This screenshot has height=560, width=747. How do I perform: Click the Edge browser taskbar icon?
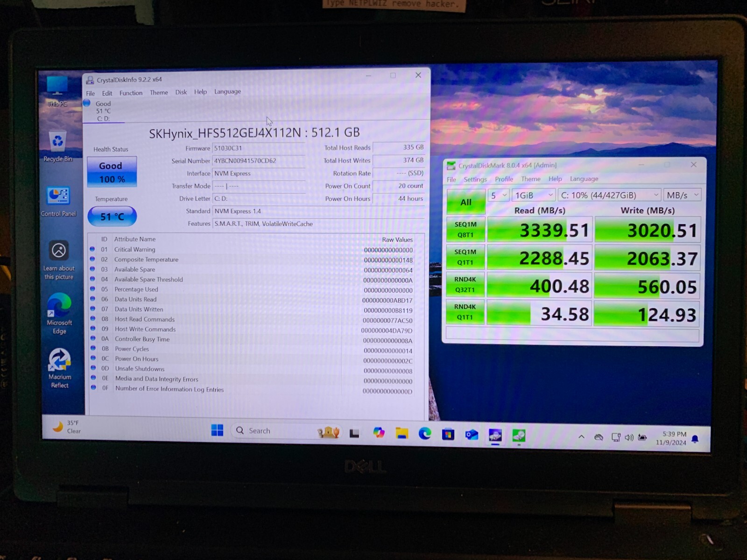tap(425, 434)
